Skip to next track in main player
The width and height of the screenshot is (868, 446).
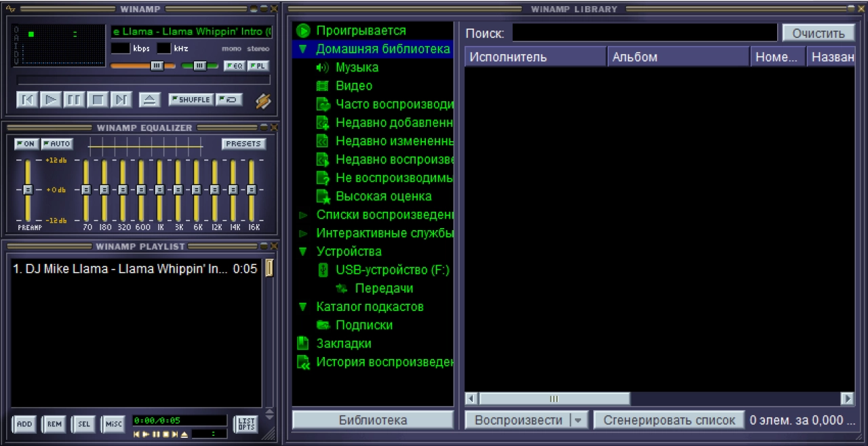tap(121, 100)
